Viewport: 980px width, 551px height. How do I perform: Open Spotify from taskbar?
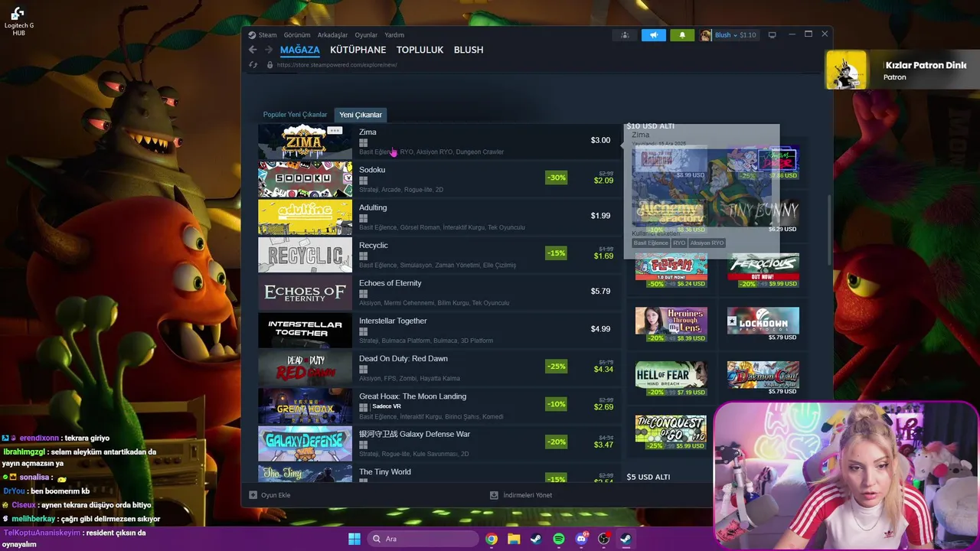(559, 539)
